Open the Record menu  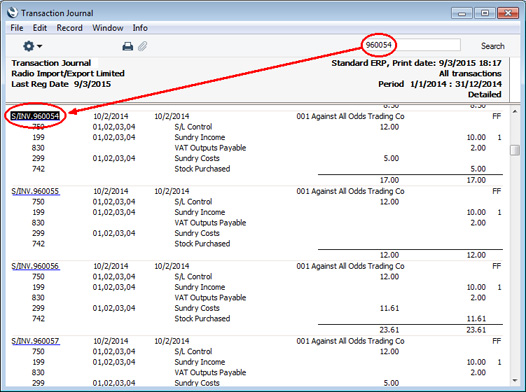pyautogui.click(x=69, y=28)
